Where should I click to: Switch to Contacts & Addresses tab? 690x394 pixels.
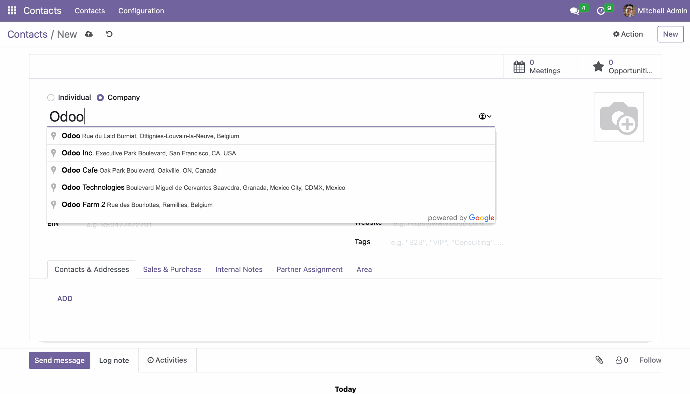click(x=92, y=269)
